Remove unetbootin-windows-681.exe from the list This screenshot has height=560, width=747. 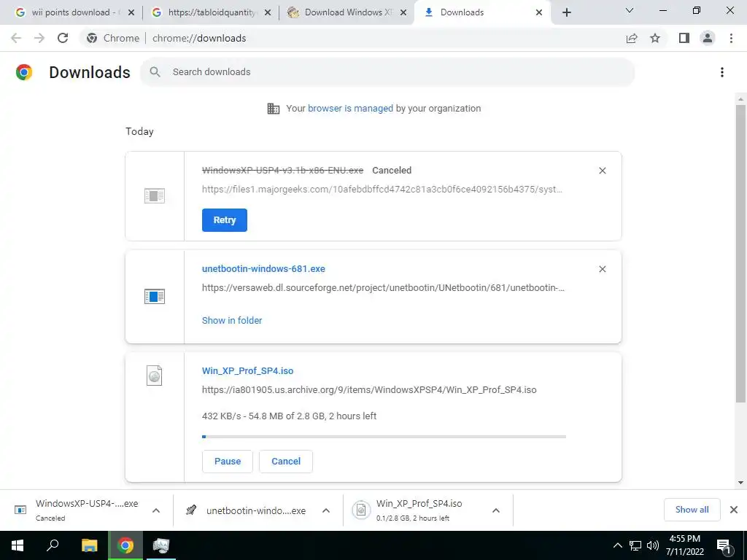pos(602,269)
